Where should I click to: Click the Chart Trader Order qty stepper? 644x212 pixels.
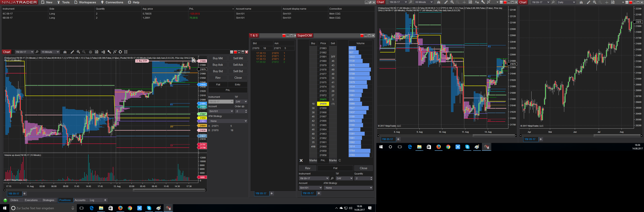coord(246,111)
